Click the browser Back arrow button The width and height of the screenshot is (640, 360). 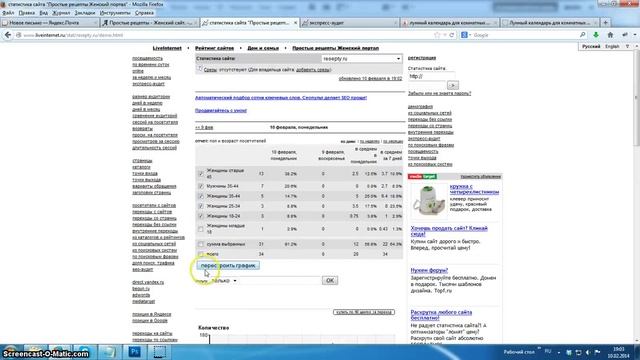click(x=8, y=35)
